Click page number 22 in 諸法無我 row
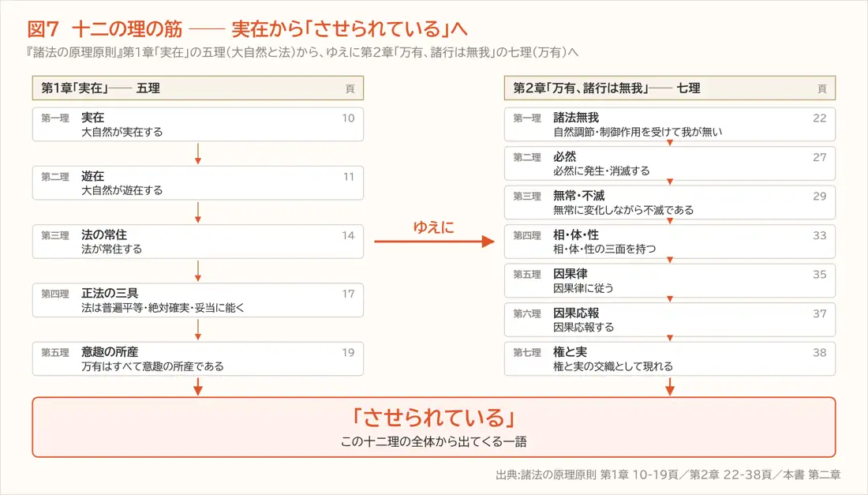The image size is (868, 495). (820, 118)
